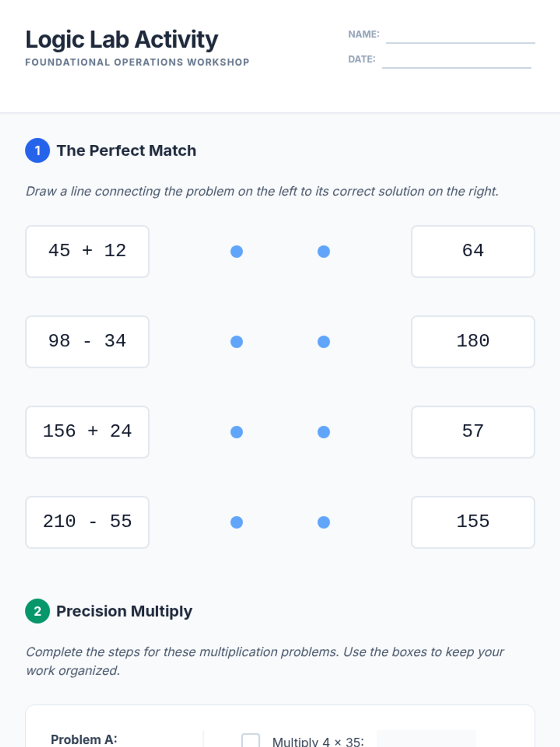Click the Precision Multiply section heading
The height and width of the screenshot is (747, 560).
click(x=124, y=611)
